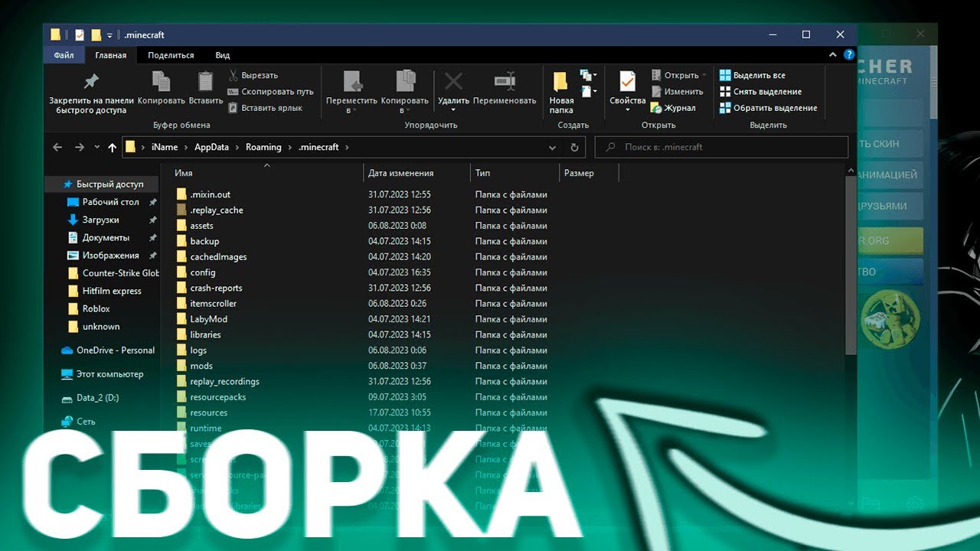
Task: Click iName in the address breadcrumb
Action: [x=165, y=147]
